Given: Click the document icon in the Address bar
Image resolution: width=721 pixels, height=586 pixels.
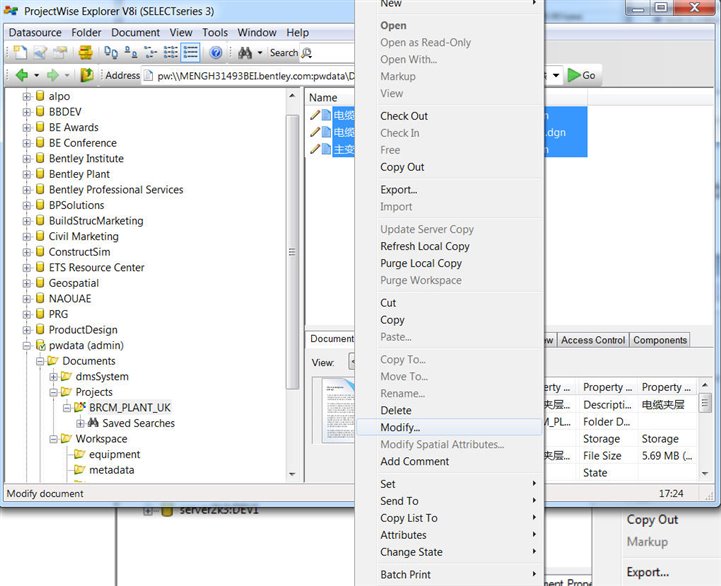Looking at the screenshot, I should click(148, 75).
